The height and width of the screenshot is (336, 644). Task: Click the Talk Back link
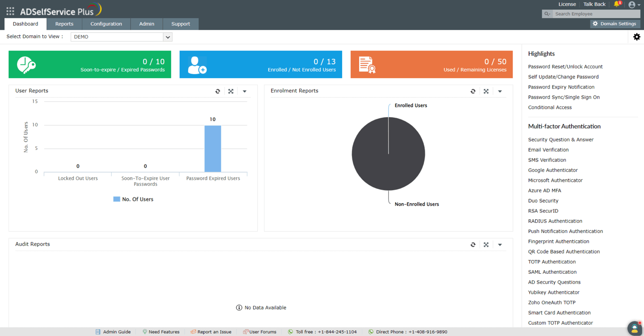coord(594,4)
